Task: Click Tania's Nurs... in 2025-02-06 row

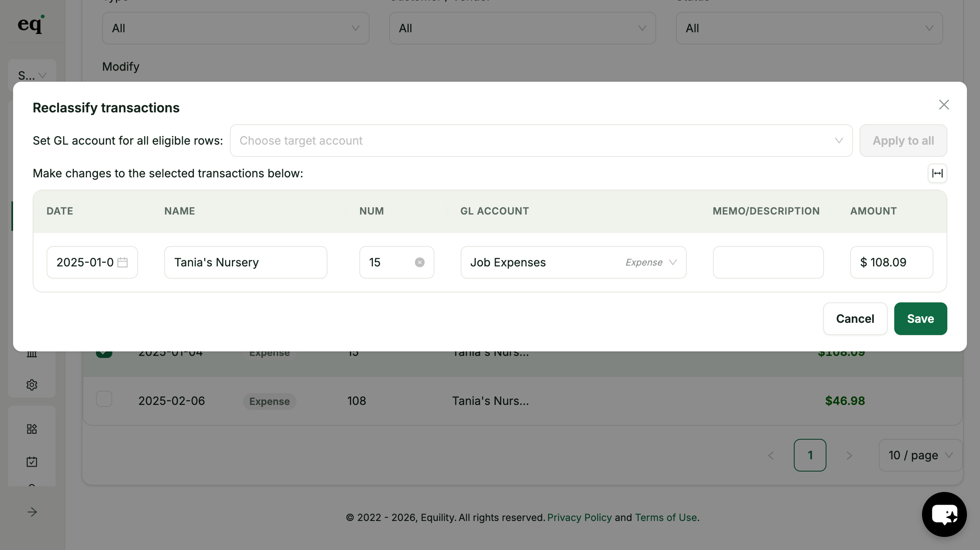Action: click(490, 401)
